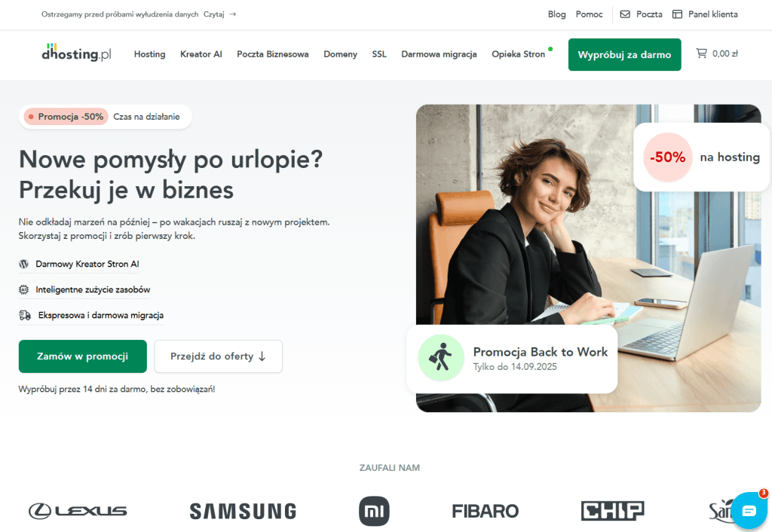Click the WordPress icon beside Kreator Stron

pos(23,264)
